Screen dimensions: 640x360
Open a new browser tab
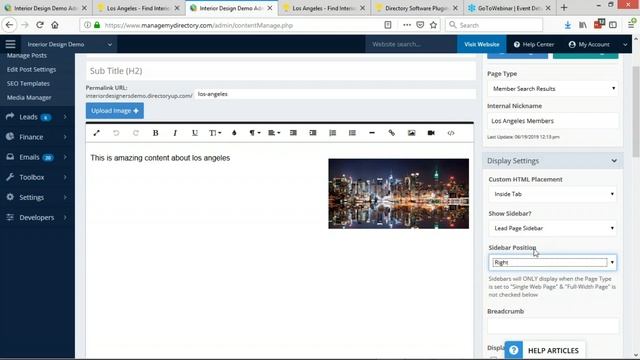(x=564, y=8)
